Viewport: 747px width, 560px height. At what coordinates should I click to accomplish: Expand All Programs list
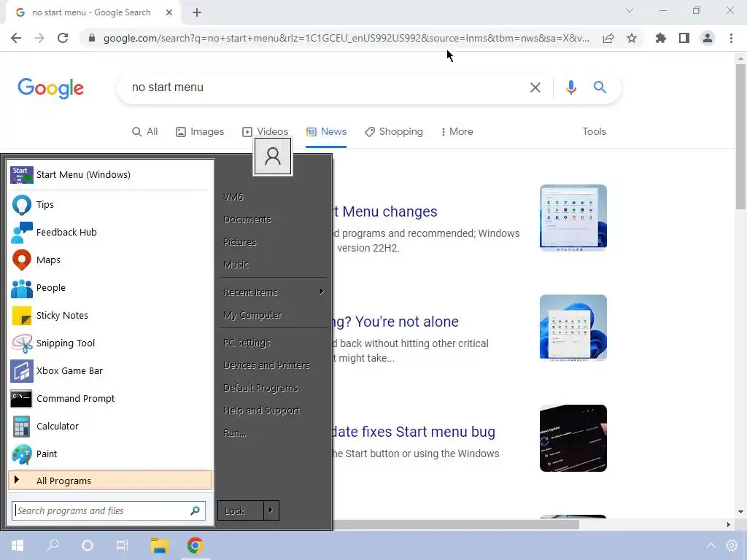point(110,481)
